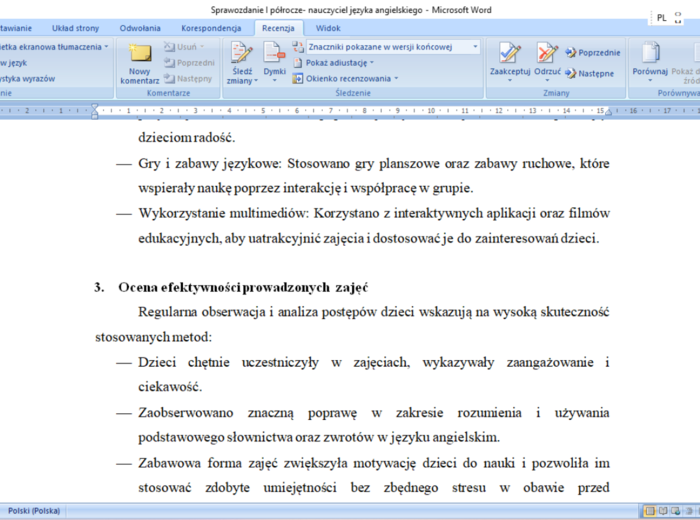Click Etykietka ekranowa tłumaczenia button

click(x=54, y=47)
